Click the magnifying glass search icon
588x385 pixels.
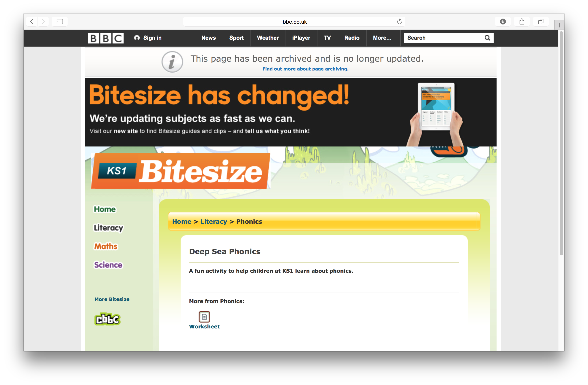487,38
